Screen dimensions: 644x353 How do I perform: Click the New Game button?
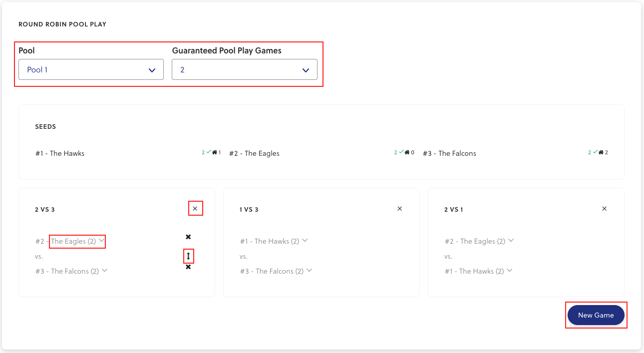(x=596, y=315)
